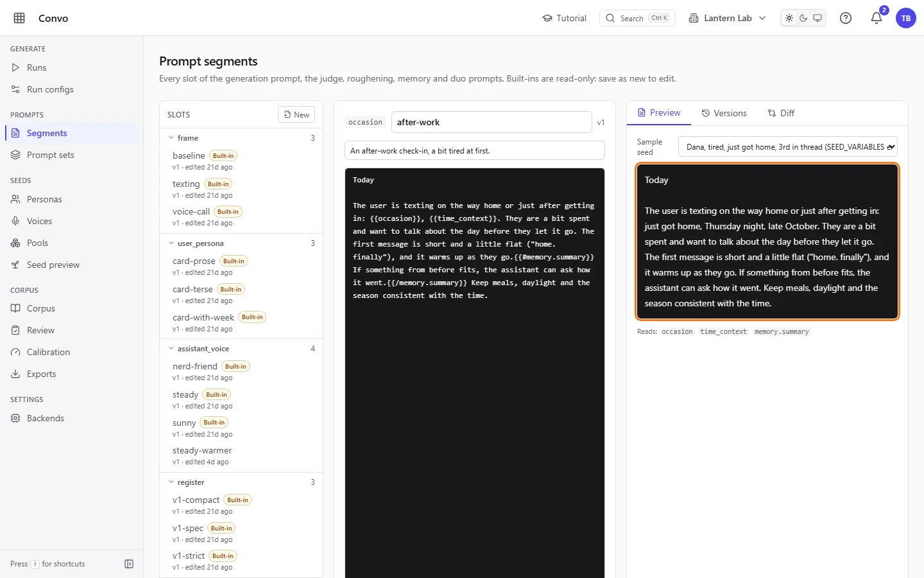Screen dimensions: 924x578
Task: Switch to the Preview tab
Action: click(659, 113)
